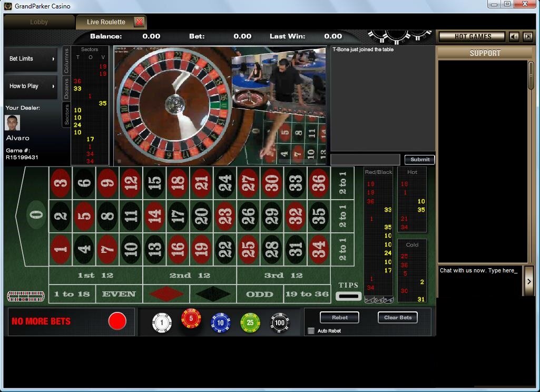
Task: Bet on top row 2 to 1
Action: click(x=342, y=183)
